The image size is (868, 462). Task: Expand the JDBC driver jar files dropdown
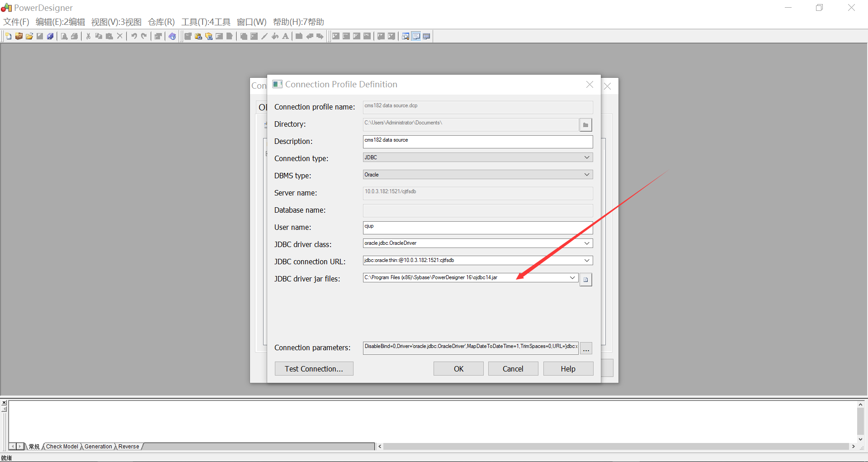tap(572, 278)
